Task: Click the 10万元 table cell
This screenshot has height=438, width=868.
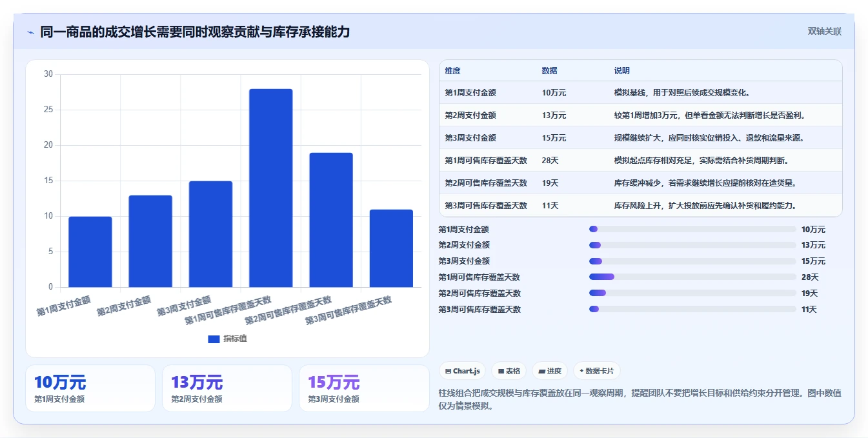Action: coord(554,92)
